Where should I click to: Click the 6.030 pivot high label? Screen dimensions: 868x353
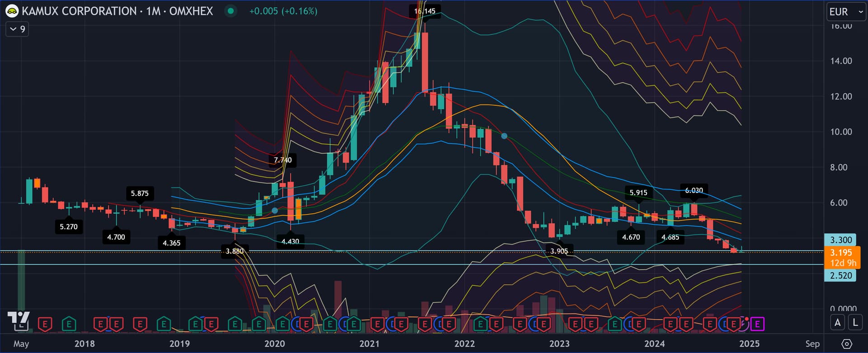tap(694, 190)
